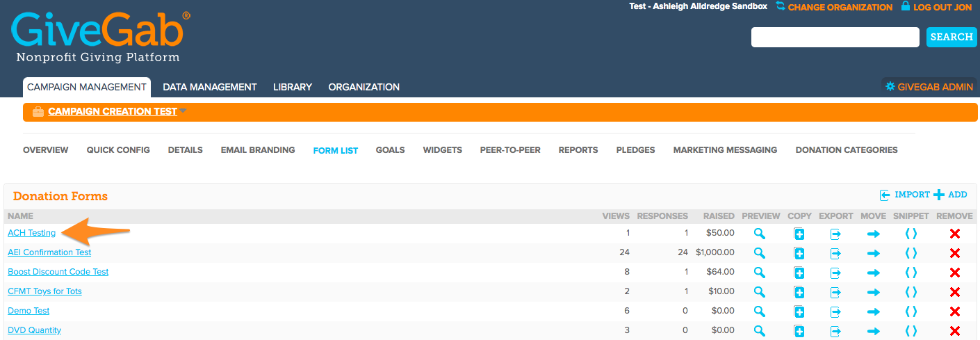This screenshot has height=340, width=980.
Task: Move the CFMT Toys for Tots form
Action: [873, 293]
